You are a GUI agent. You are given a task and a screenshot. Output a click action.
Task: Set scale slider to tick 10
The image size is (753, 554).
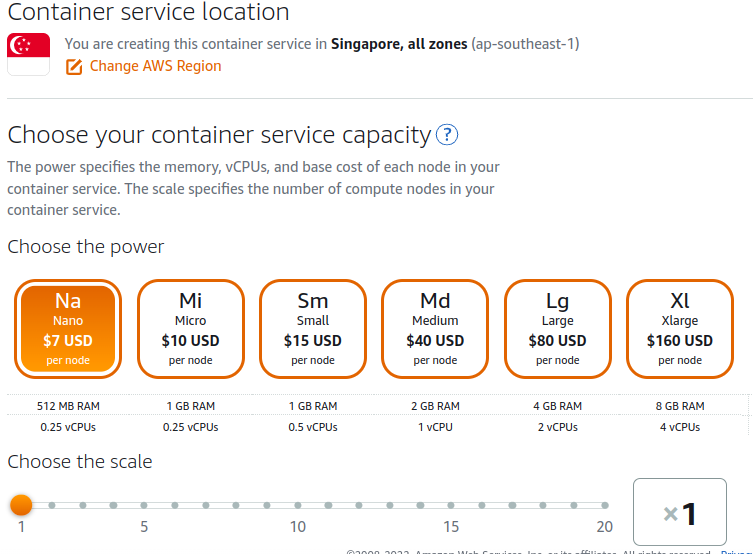pos(298,505)
